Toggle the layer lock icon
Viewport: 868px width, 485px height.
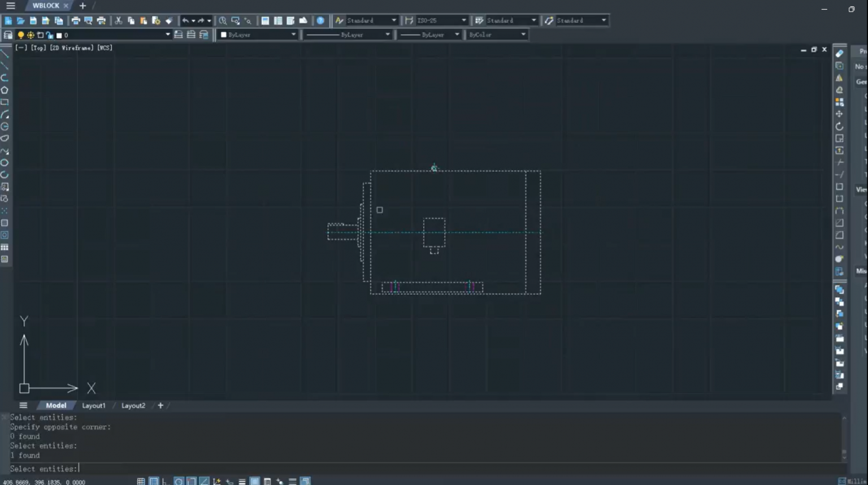tap(50, 35)
